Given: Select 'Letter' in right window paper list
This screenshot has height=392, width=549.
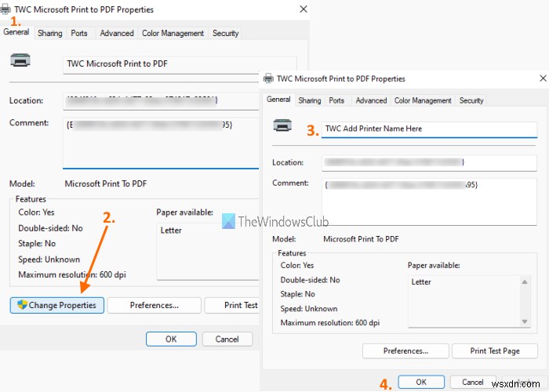Looking at the screenshot, I should point(421,282).
